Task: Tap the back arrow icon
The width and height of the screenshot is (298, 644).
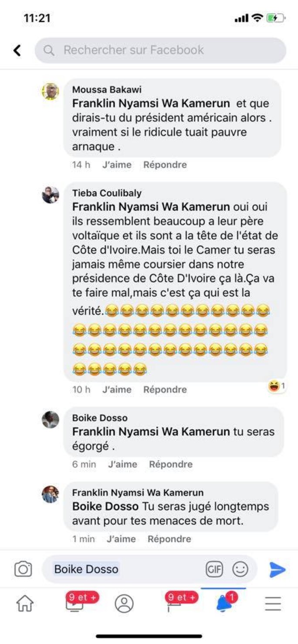Action: tap(17, 51)
